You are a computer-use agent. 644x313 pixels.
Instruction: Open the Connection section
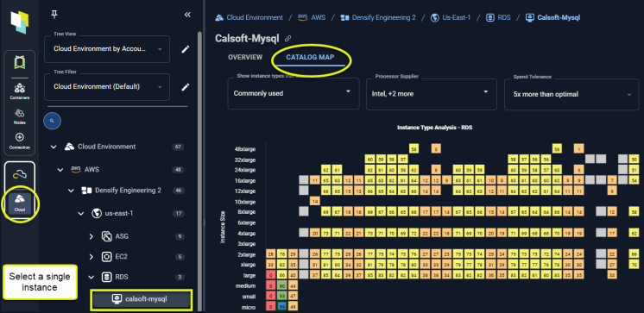(x=20, y=141)
